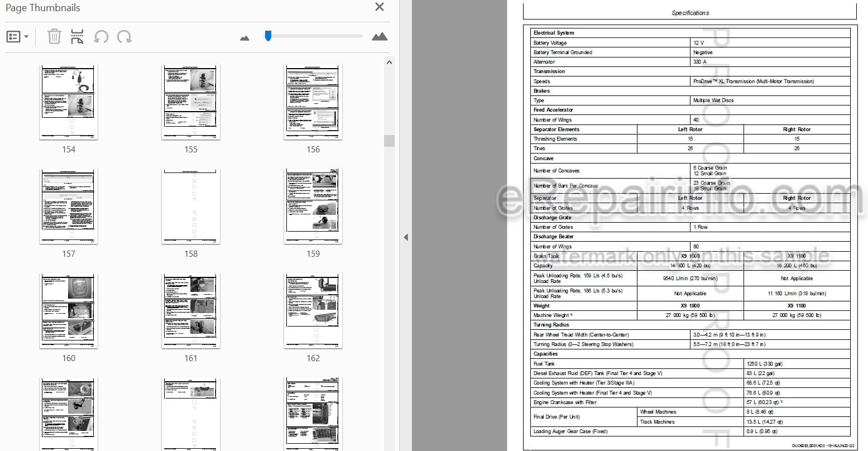Rotate page counterclockwise
This screenshot has width=868, height=451.
click(x=101, y=37)
